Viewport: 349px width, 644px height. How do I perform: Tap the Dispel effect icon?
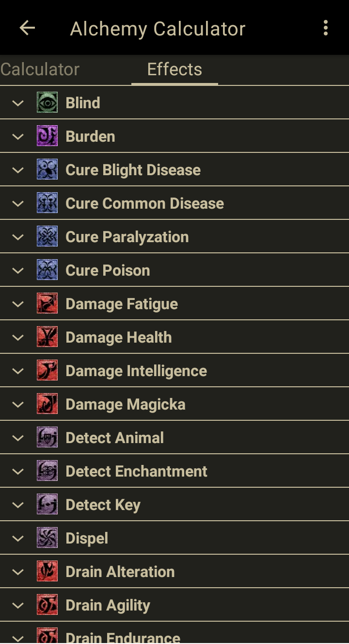click(47, 538)
